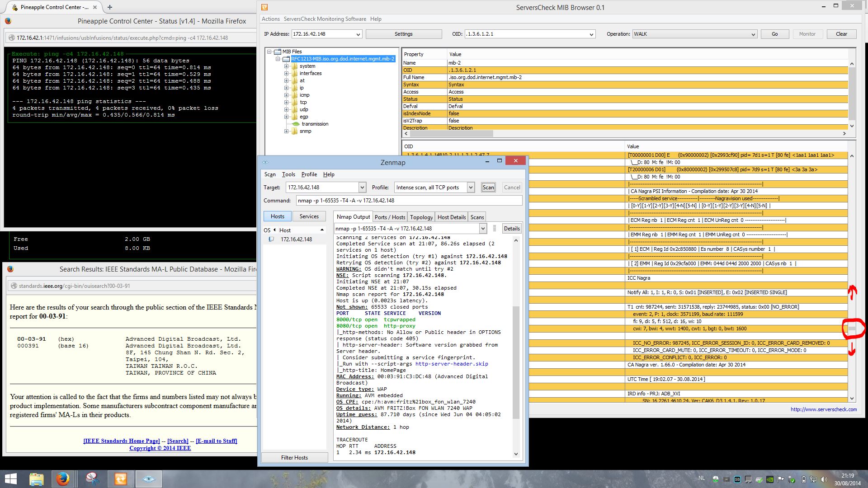Screen dimensions: 868x488
Task: Open Firefox from the taskbar
Action: coord(63,479)
